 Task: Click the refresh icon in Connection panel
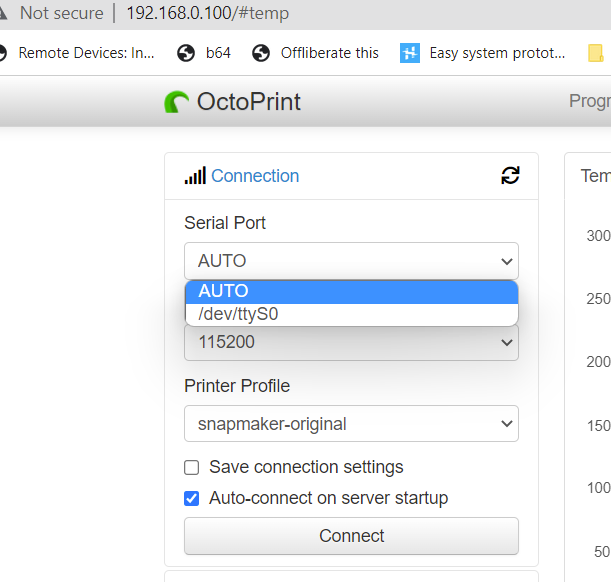[x=510, y=175]
